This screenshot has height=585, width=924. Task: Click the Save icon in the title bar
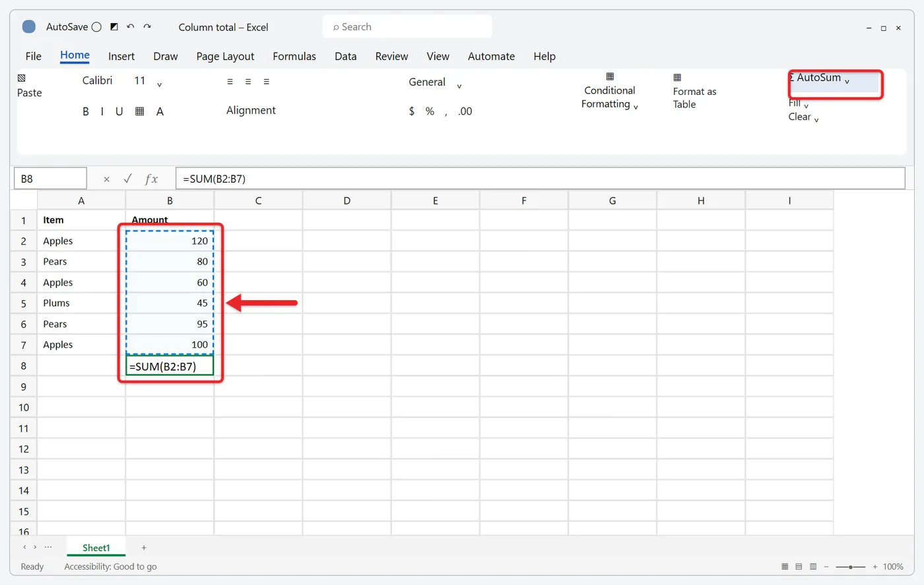[x=114, y=27]
